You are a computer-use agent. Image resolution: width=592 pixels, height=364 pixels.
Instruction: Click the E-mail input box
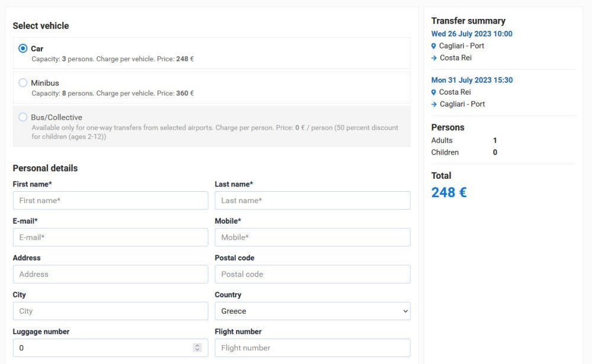coord(110,237)
